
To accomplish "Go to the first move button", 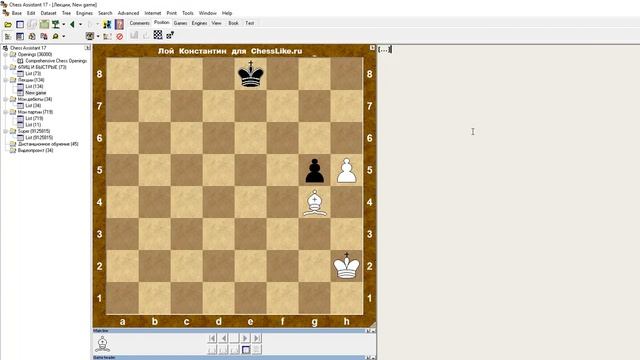I will pyautogui.click(x=212, y=338).
